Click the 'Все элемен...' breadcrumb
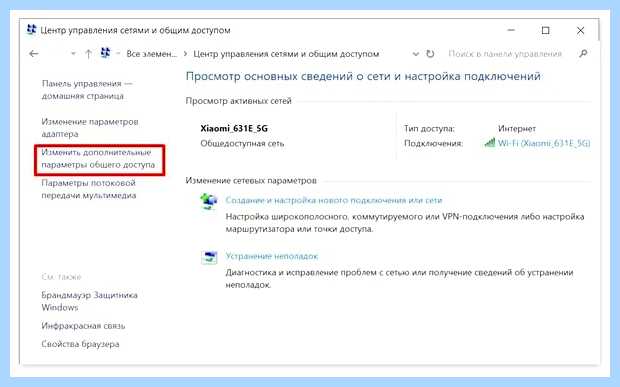The image size is (620, 387). 151,54
